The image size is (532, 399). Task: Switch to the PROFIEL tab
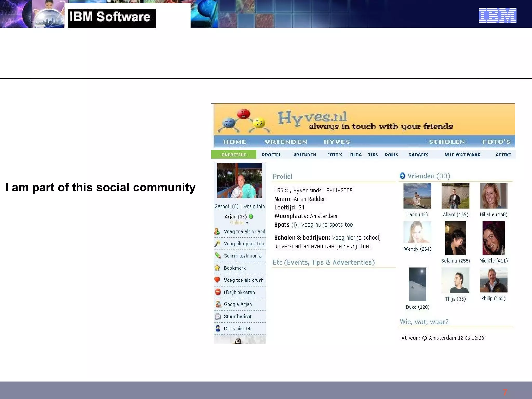271,155
